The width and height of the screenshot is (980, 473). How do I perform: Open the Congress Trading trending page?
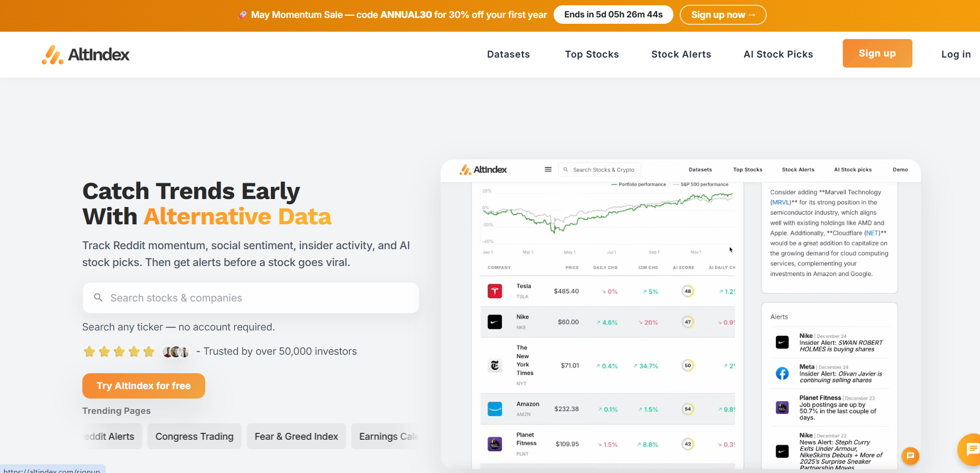click(x=194, y=437)
